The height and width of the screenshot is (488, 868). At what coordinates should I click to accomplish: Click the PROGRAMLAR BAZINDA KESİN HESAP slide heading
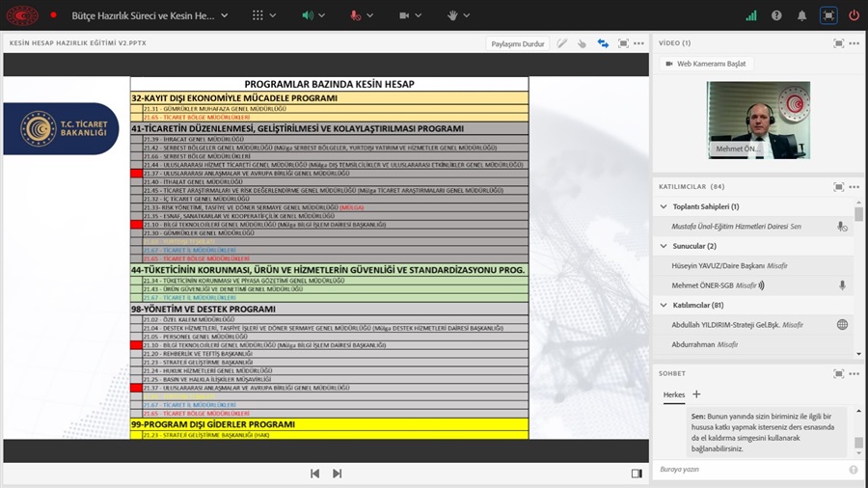point(330,84)
